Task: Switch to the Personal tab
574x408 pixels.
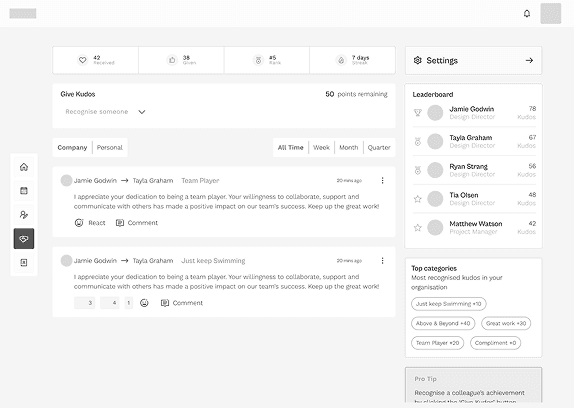Action: [x=109, y=147]
